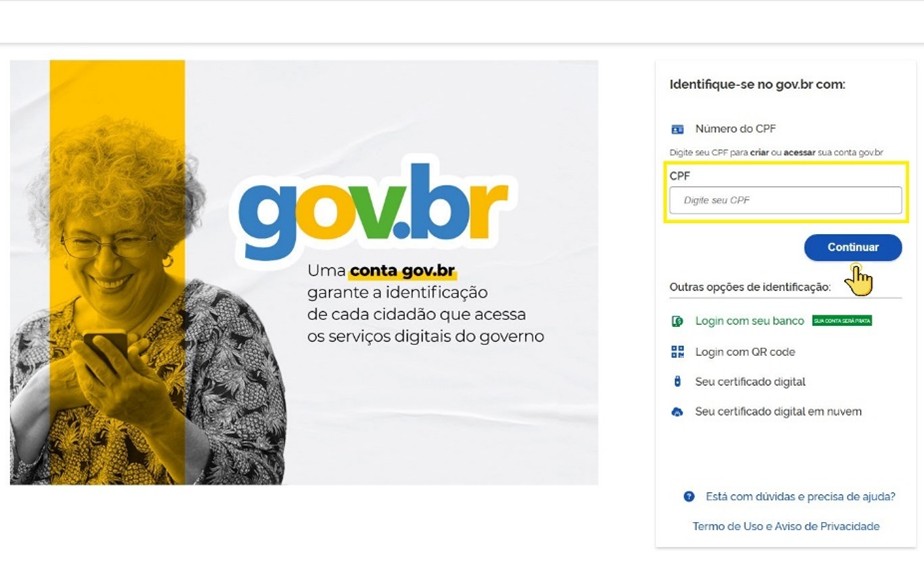Select the 'Número do CPF' option label
The image size is (924, 562).
pyautogui.click(x=735, y=128)
